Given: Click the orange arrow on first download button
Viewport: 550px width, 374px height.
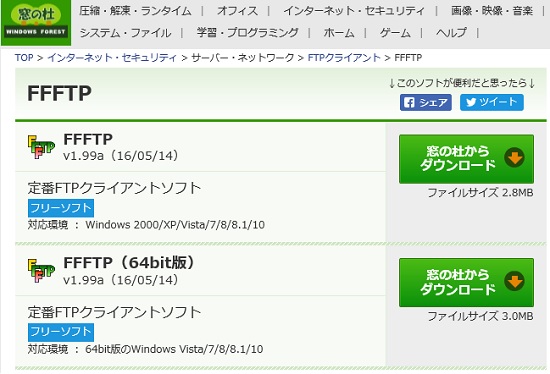Looking at the screenshot, I should coord(515,158).
